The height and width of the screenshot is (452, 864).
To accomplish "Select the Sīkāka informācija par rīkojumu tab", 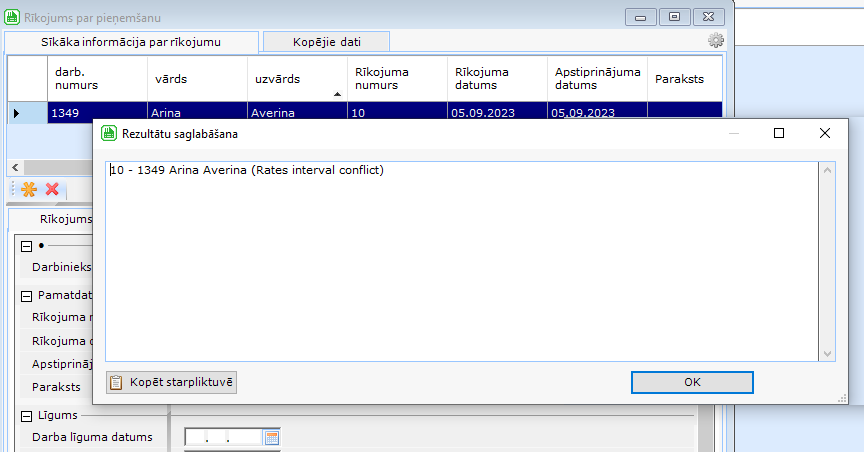I will coord(131,42).
